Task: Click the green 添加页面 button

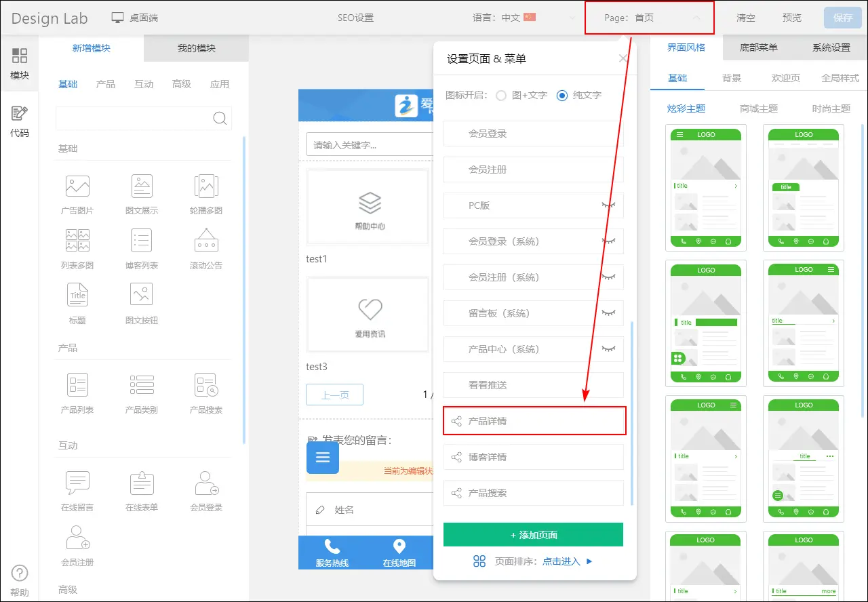Action: coord(533,535)
